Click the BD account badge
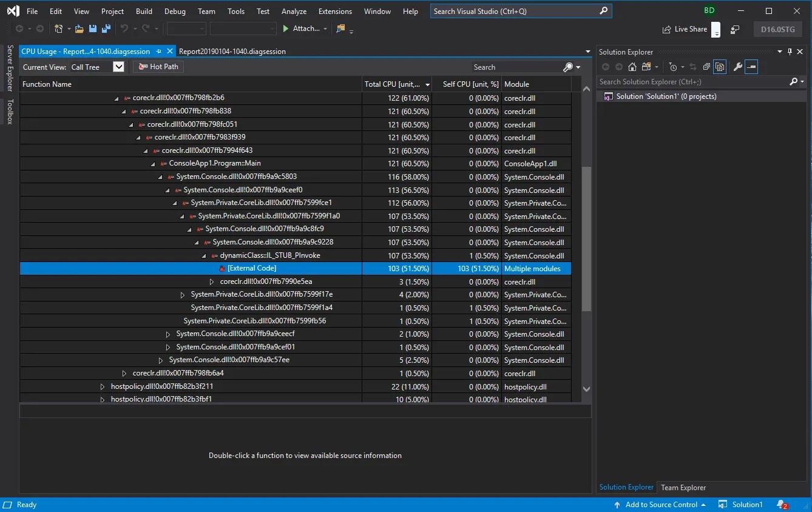This screenshot has height=512, width=812. [709, 11]
